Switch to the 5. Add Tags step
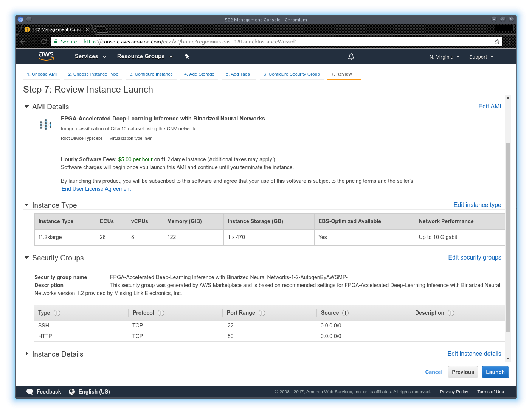The image size is (532, 414). pos(237,74)
